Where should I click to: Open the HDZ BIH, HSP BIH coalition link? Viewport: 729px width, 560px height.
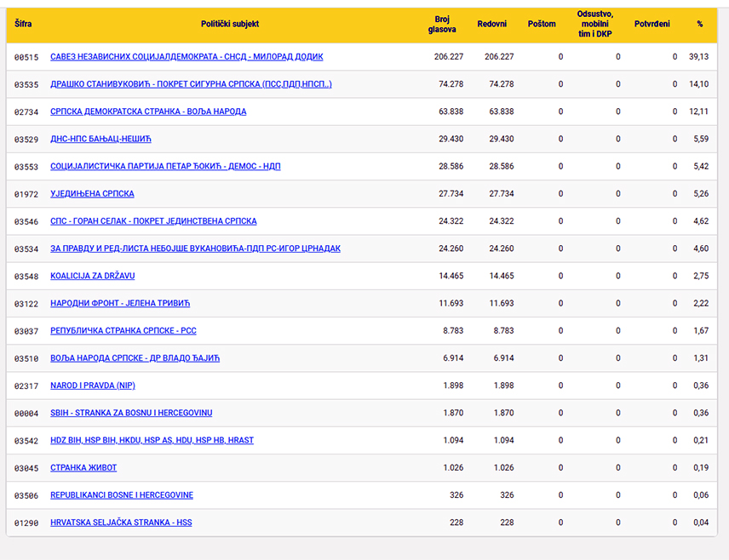click(x=152, y=441)
